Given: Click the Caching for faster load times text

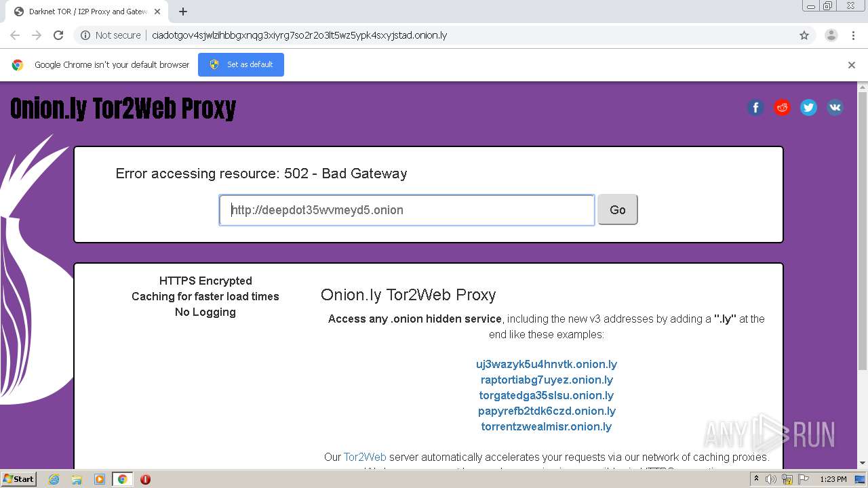Looking at the screenshot, I should (205, 296).
